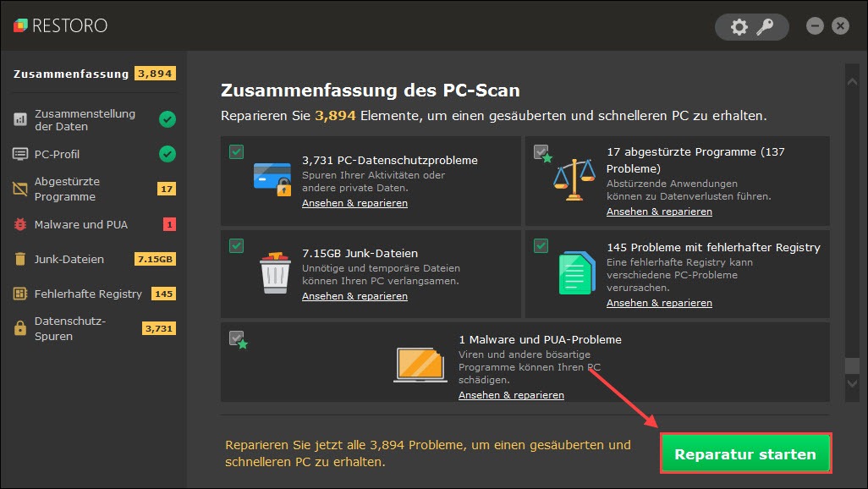The width and height of the screenshot is (868, 489).
Task: Click the license key icon
Action: tap(766, 27)
